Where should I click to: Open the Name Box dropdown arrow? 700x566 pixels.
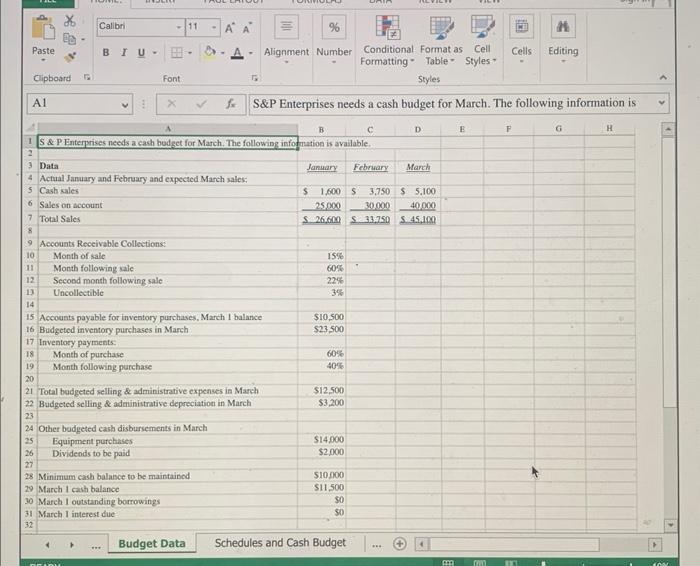[125, 105]
